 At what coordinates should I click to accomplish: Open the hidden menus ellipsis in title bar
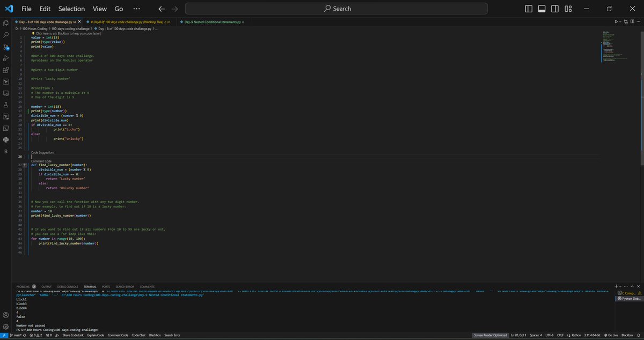pyautogui.click(x=136, y=9)
